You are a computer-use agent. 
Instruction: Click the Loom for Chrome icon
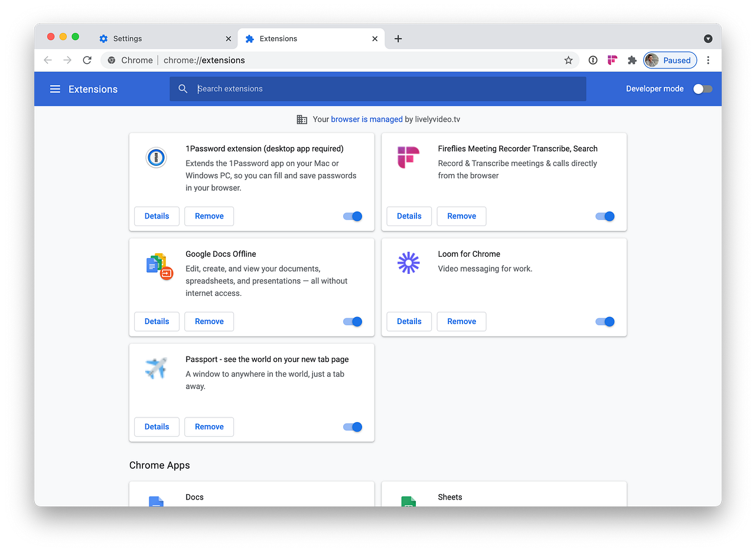pyautogui.click(x=409, y=263)
